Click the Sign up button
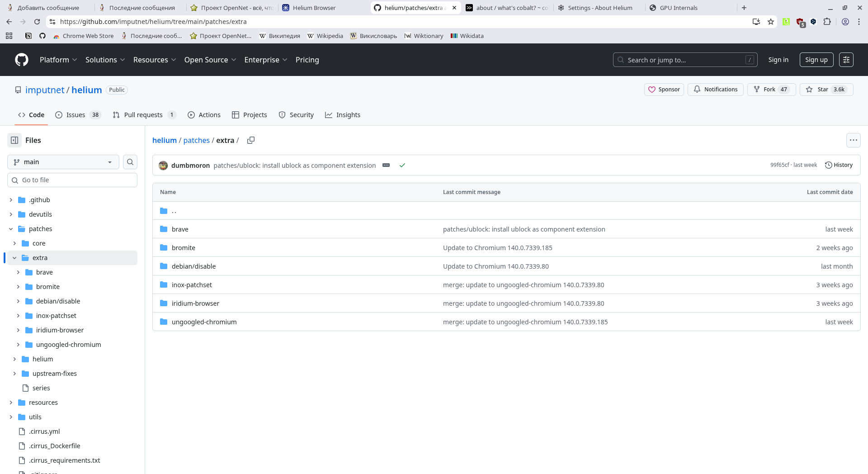The height and width of the screenshot is (474, 868). coord(816,60)
